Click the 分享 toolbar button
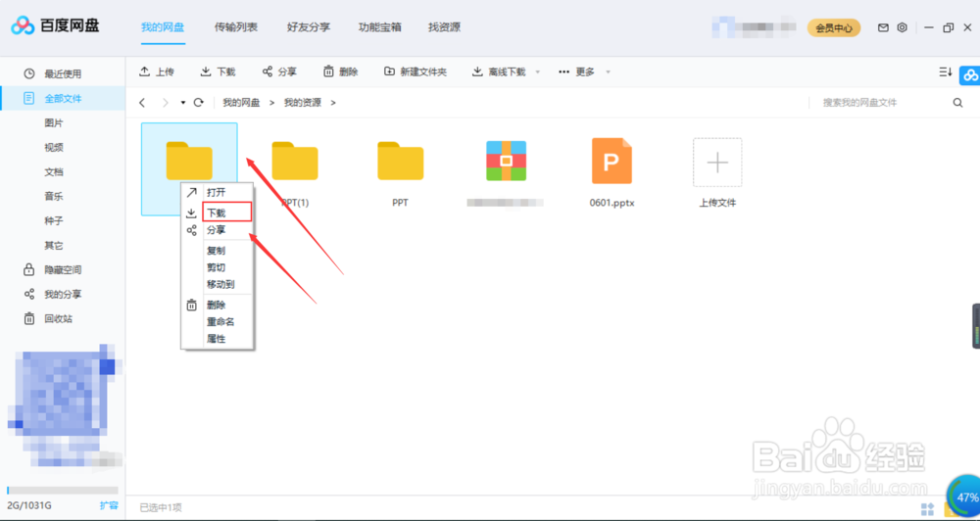The width and height of the screenshot is (980, 521). (279, 71)
